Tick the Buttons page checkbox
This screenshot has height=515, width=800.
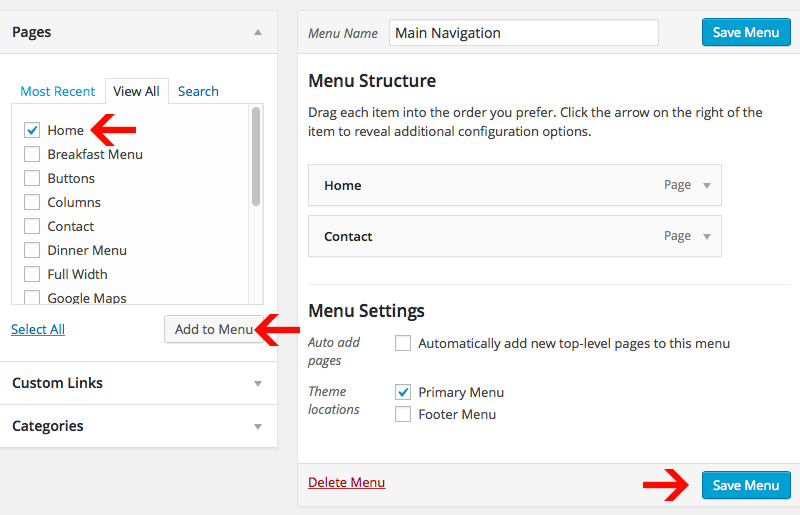[x=32, y=178]
